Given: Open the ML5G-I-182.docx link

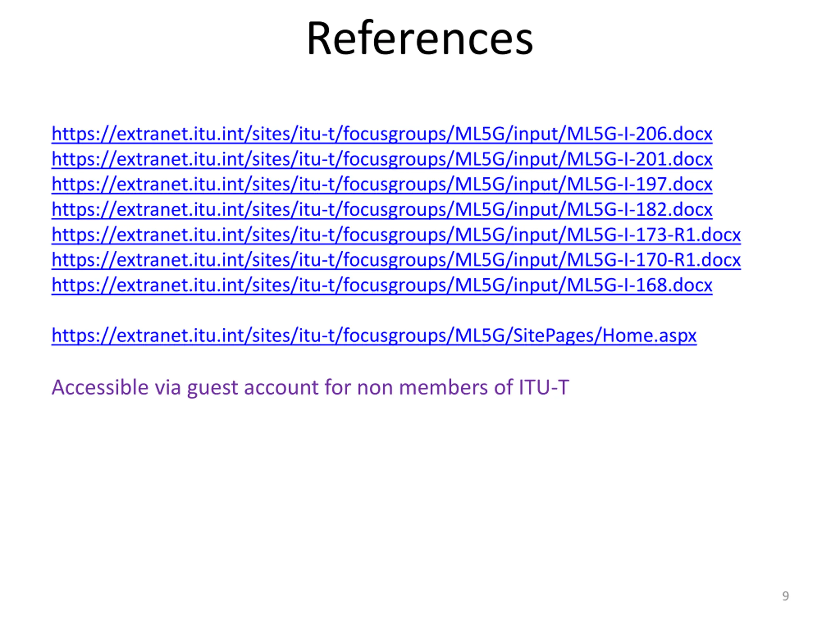Looking at the screenshot, I should 382,210.
